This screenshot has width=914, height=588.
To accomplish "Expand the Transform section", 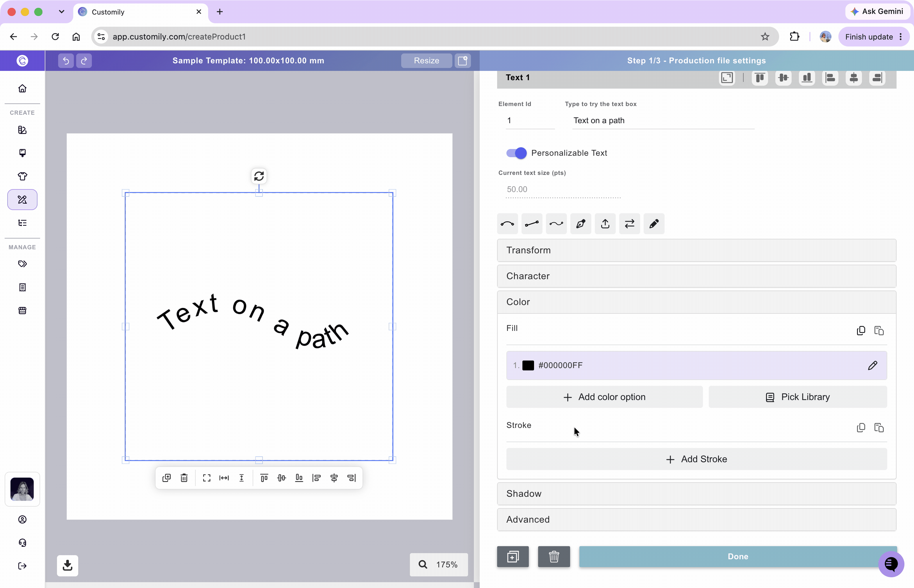I will 696,250.
